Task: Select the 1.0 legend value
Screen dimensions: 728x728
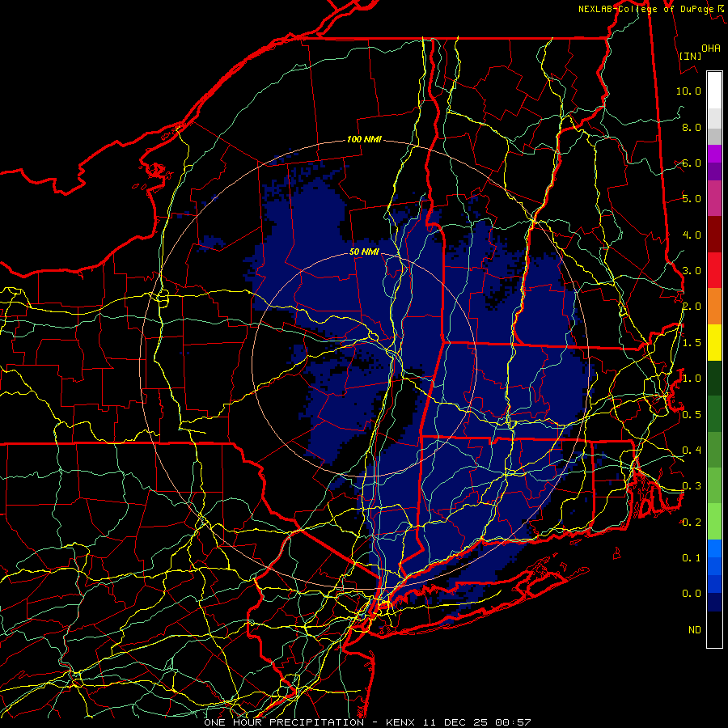Action: click(x=692, y=379)
